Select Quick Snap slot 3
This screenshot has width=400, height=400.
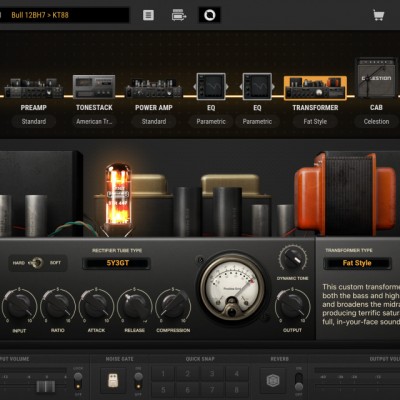click(212, 374)
